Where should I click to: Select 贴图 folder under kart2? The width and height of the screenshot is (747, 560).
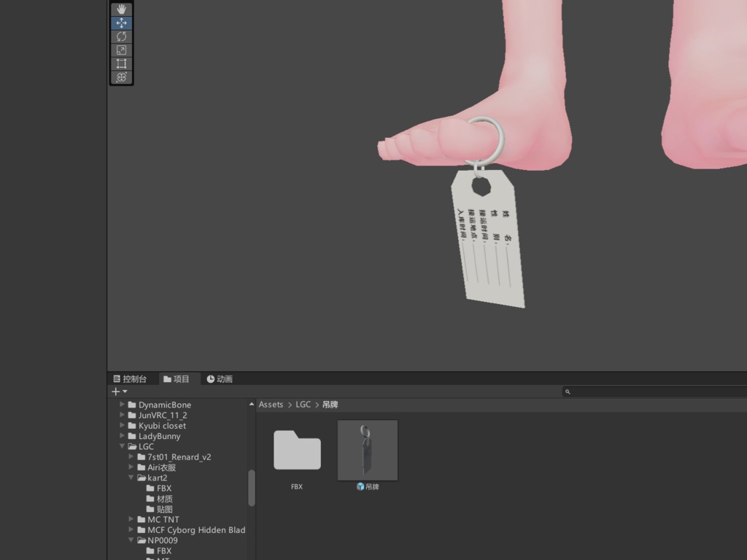(x=160, y=509)
